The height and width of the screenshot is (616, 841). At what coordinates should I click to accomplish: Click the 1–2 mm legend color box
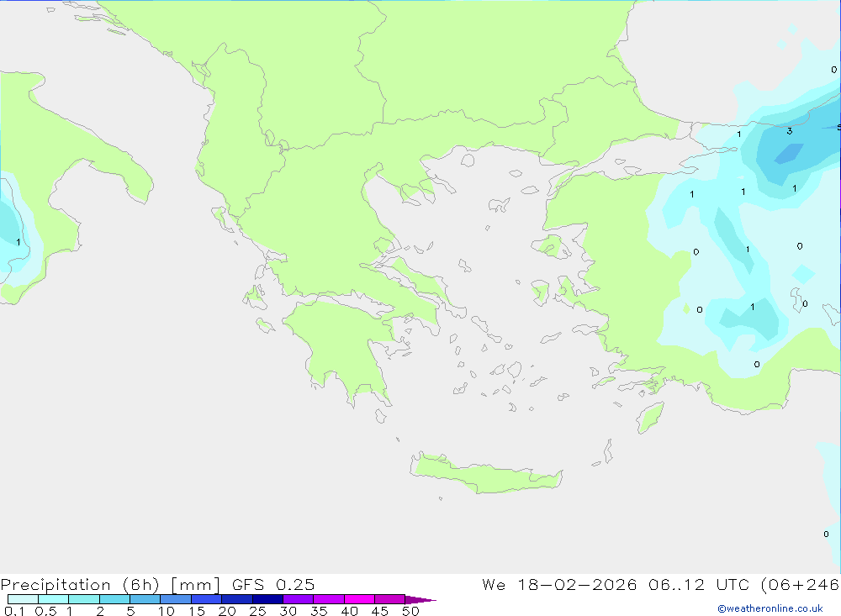[x=84, y=599]
